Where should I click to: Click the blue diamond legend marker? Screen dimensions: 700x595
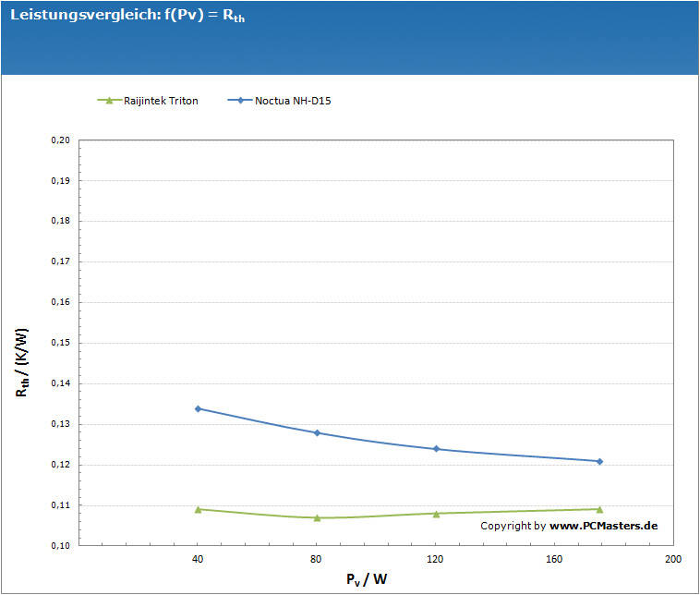240,101
